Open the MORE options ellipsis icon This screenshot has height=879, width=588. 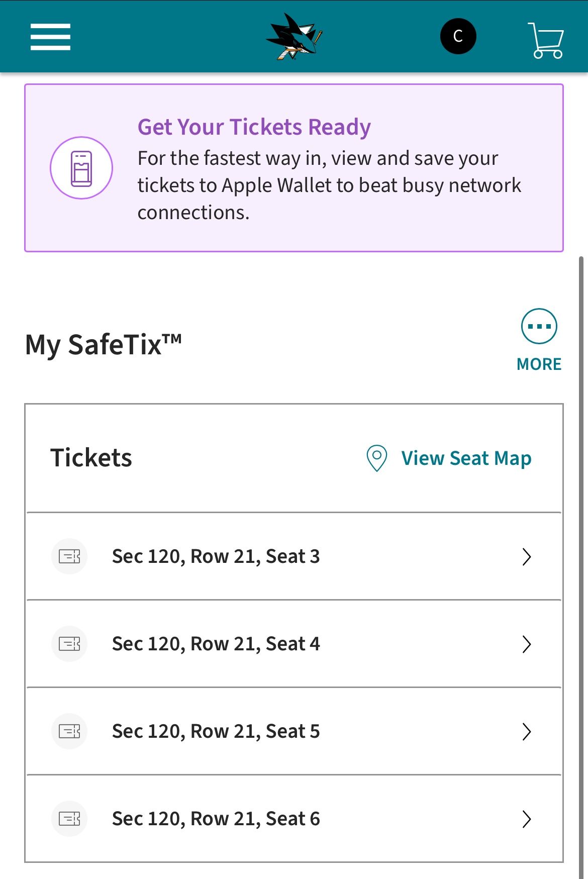tap(539, 326)
